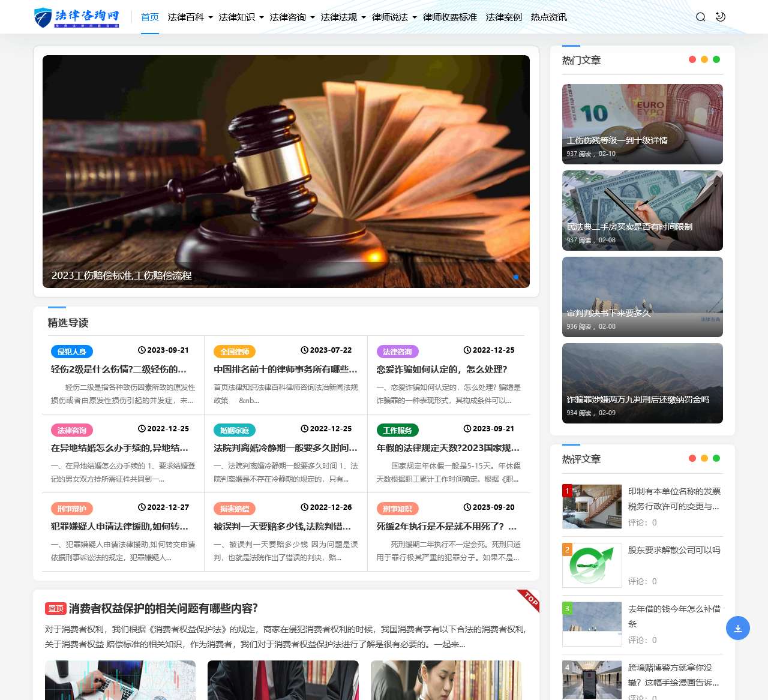Click the 置顶 badge on the featured article

click(55, 608)
